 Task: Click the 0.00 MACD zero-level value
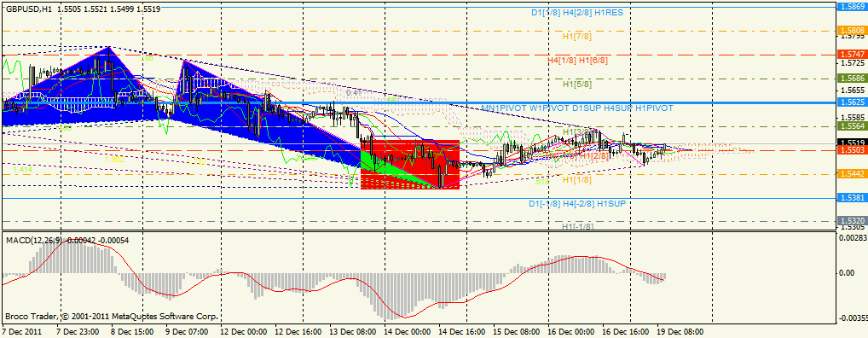pos(848,272)
